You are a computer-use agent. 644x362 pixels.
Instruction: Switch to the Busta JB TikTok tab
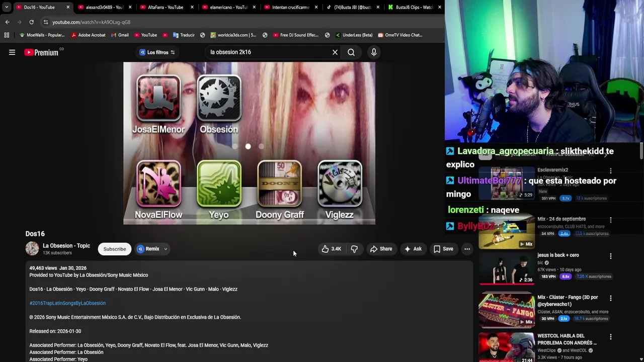point(352,7)
